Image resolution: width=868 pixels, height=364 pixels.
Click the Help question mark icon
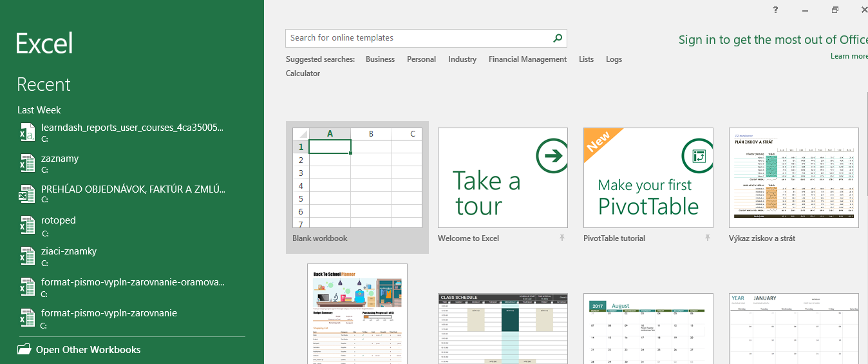776,10
